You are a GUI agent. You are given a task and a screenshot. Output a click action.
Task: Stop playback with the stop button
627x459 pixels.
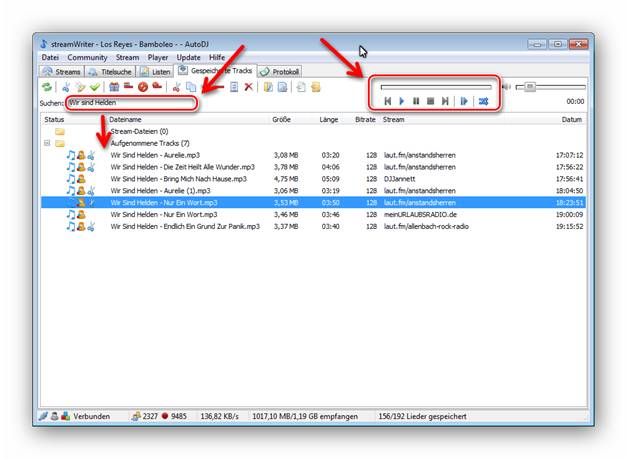click(431, 101)
